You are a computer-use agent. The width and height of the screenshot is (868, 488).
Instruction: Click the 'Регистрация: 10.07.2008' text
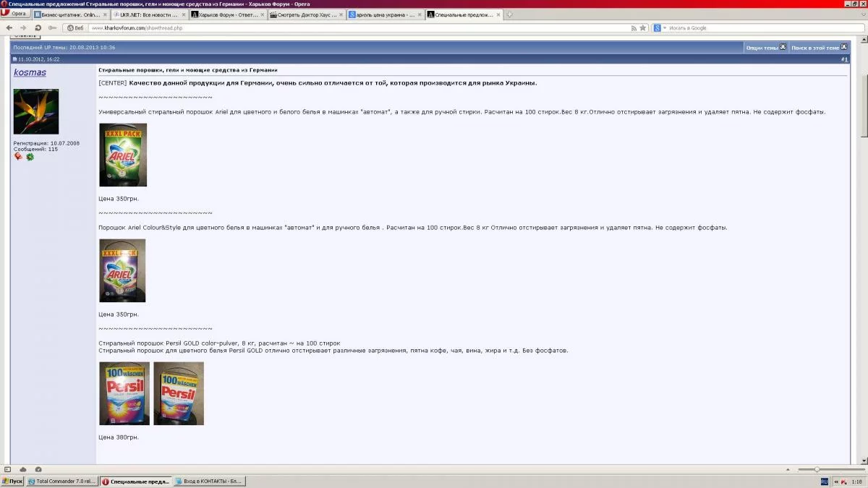coord(46,143)
